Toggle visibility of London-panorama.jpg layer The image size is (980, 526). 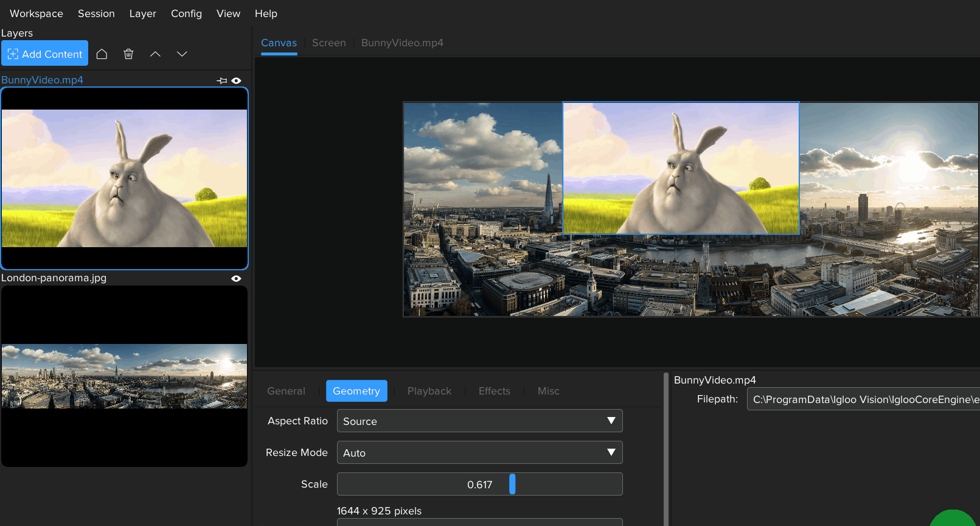coord(237,278)
